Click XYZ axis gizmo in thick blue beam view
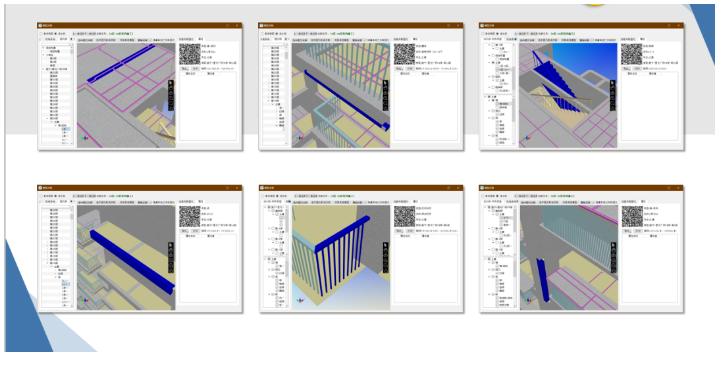The height and width of the screenshot is (368, 722). click(85, 300)
